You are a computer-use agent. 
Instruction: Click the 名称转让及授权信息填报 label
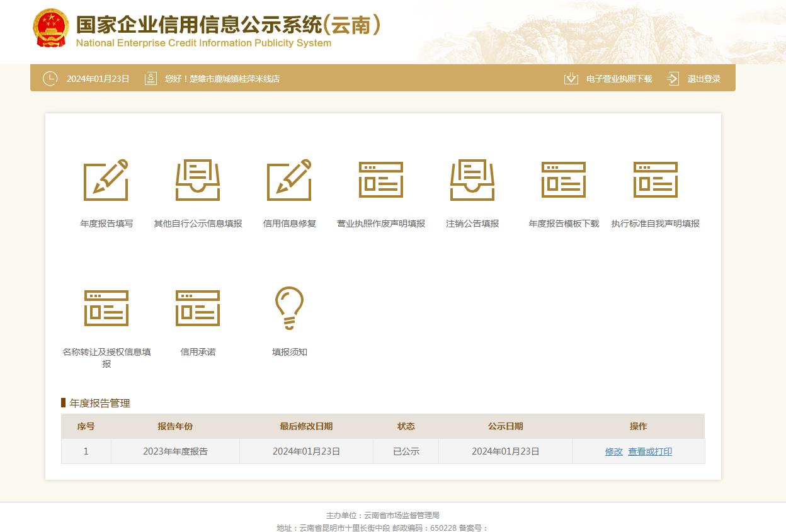tap(106, 358)
